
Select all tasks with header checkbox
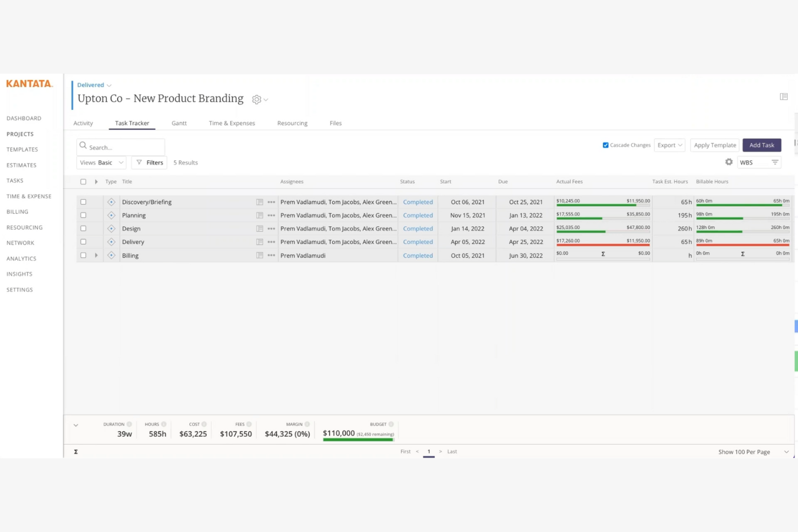pyautogui.click(x=83, y=182)
